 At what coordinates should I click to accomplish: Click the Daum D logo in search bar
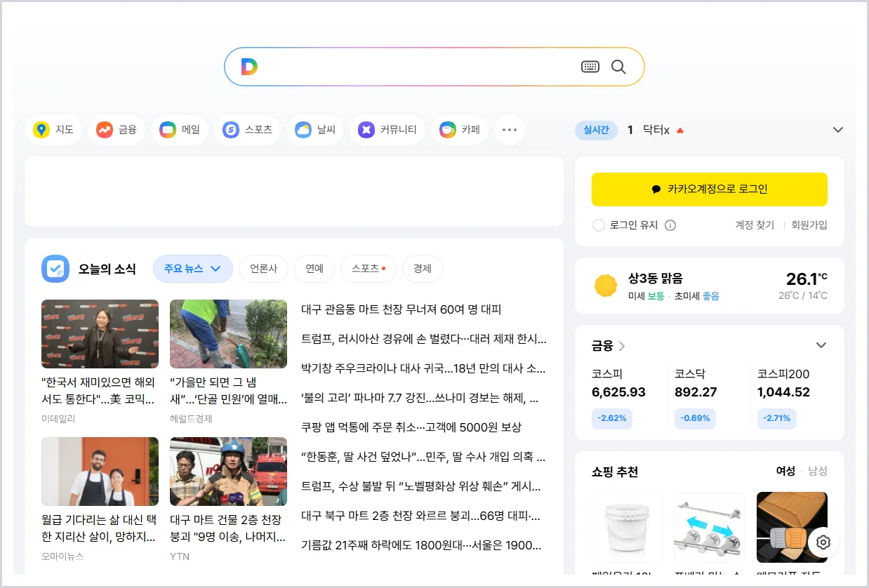click(249, 67)
